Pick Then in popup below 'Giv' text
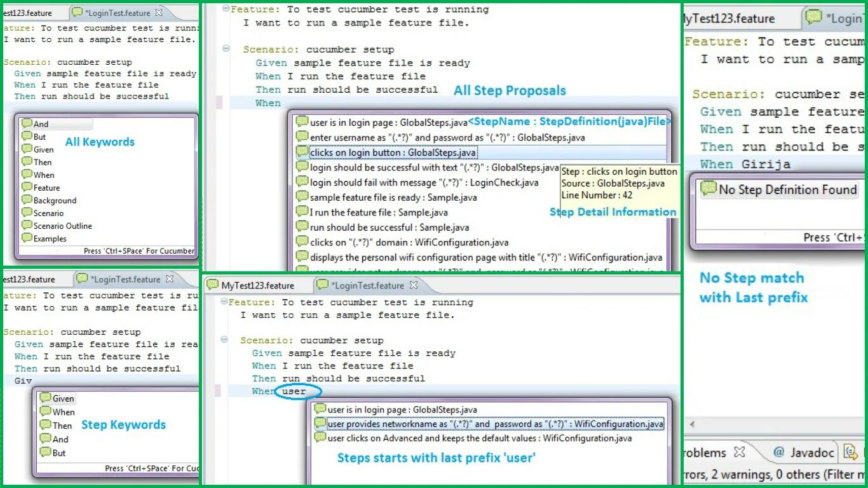The width and height of the screenshot is (868, 488). (56, 426)
